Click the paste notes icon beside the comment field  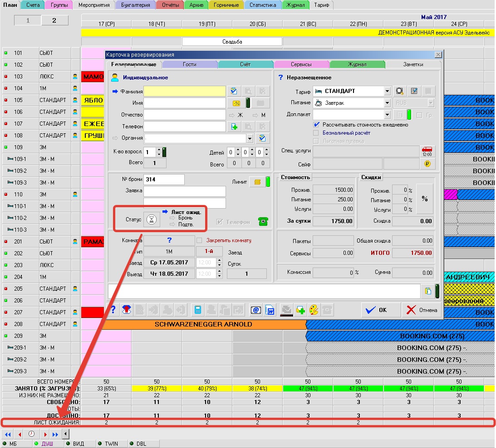tap(427, 291)
